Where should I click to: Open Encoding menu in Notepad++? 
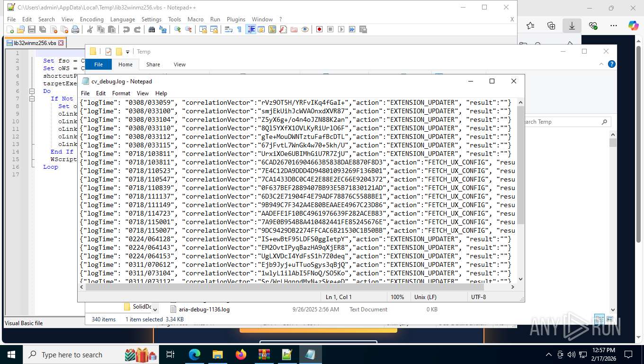(x=92, y=19)
